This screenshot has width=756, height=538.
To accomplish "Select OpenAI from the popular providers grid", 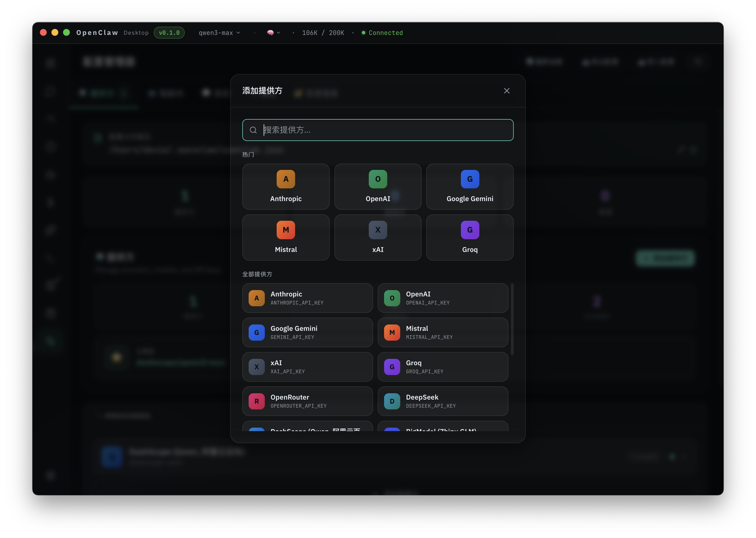I will click(x=378, y=187).
